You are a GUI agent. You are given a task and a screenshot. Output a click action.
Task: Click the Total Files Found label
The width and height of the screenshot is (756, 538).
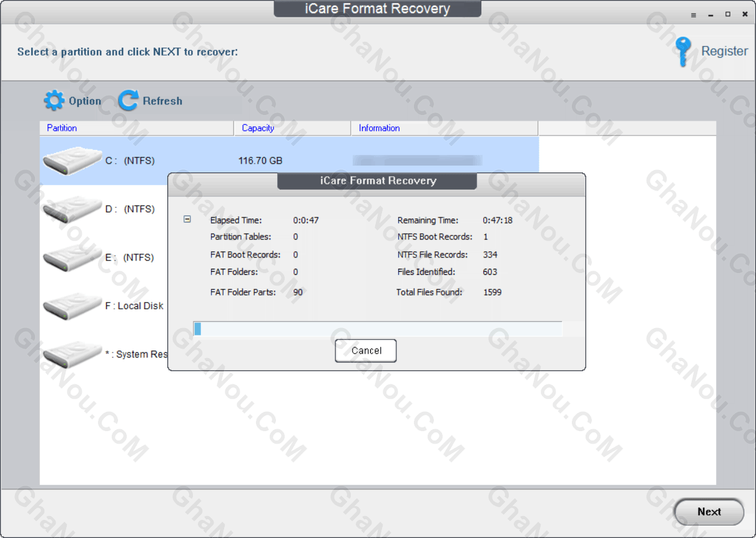pos(429,292)
